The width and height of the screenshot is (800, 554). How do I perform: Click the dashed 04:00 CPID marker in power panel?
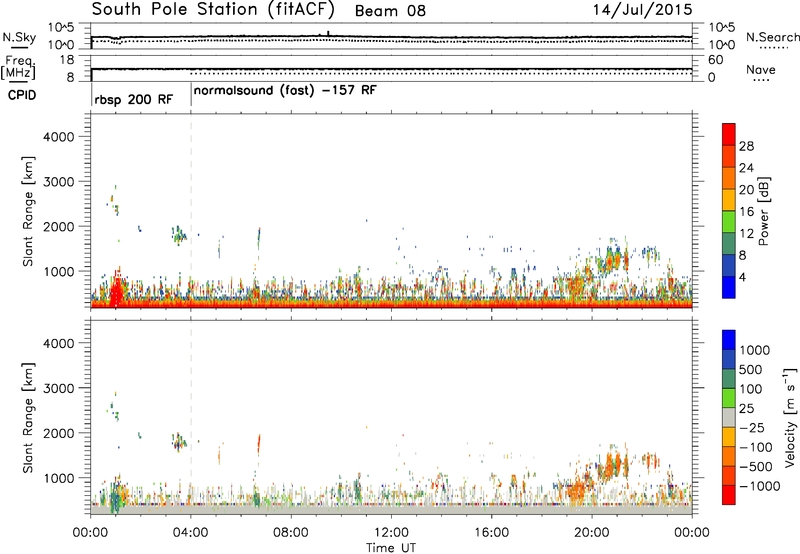point(191,211)
